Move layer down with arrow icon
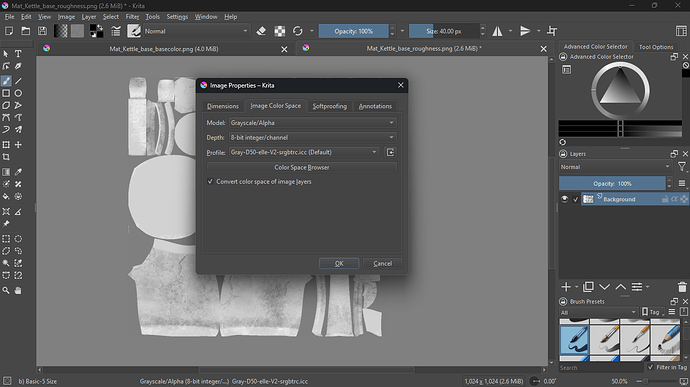This screenshot has width=690, height=387. coord(604,287)
